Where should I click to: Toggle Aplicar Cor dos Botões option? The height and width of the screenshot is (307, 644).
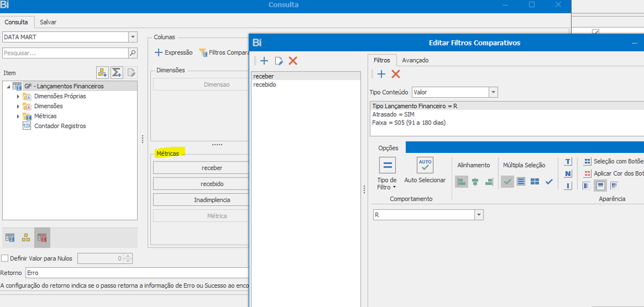(x=614, y=173)
